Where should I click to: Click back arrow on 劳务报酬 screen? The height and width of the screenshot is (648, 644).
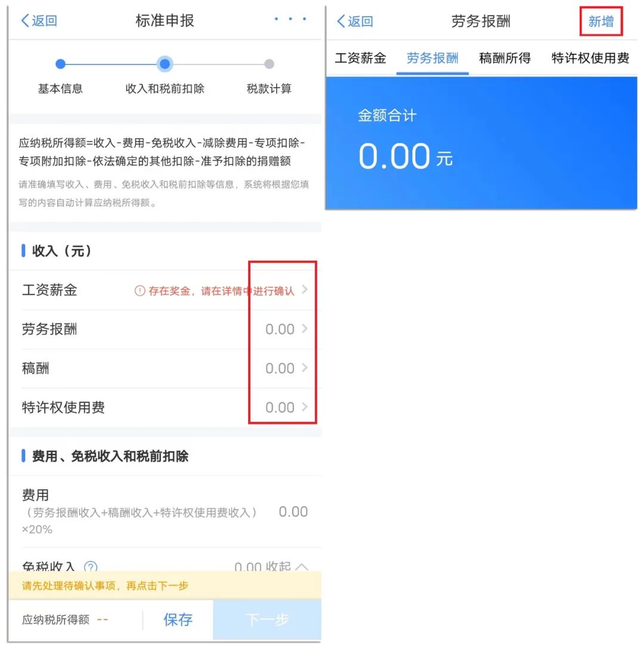tap(341, 21)
